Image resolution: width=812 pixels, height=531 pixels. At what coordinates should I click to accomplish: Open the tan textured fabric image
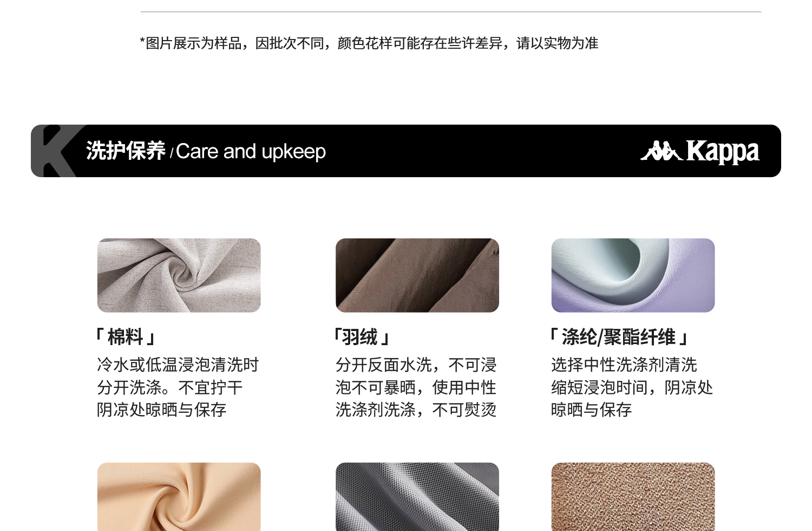pos(633,497)
